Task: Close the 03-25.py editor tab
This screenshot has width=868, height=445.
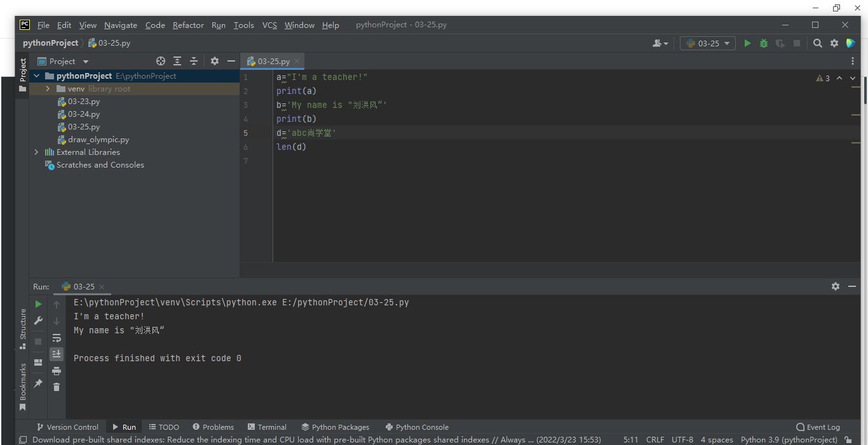Action: point(297,62)
